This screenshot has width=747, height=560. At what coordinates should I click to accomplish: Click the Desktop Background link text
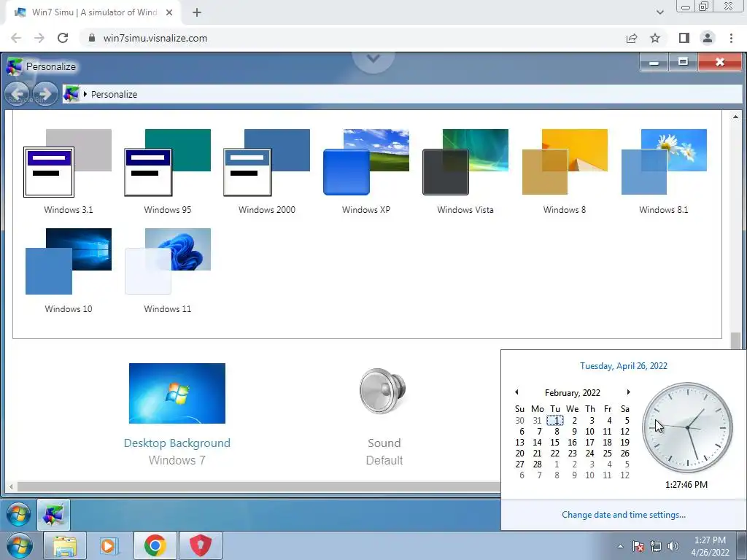(x=177, y=443)
